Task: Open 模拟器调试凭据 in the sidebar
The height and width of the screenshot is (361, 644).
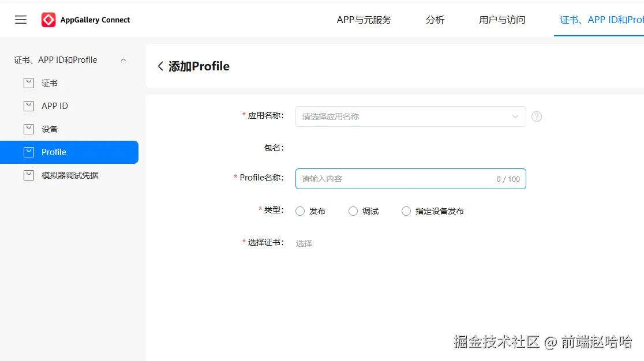Action: [69, 175]
